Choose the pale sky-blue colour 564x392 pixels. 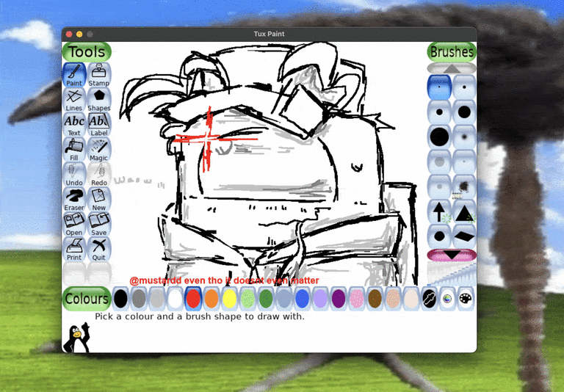point(284,299)
